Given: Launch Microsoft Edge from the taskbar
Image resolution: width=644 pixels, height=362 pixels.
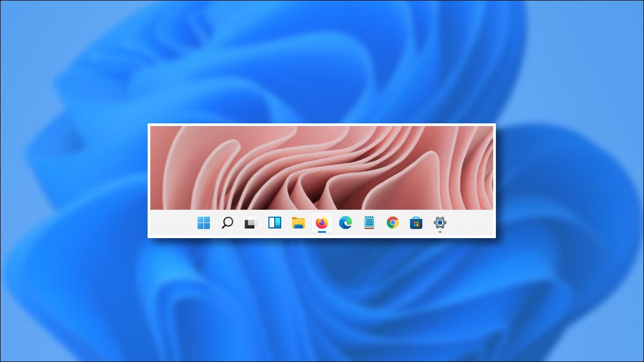Looking at the screenshot, I should click(346, 223).
